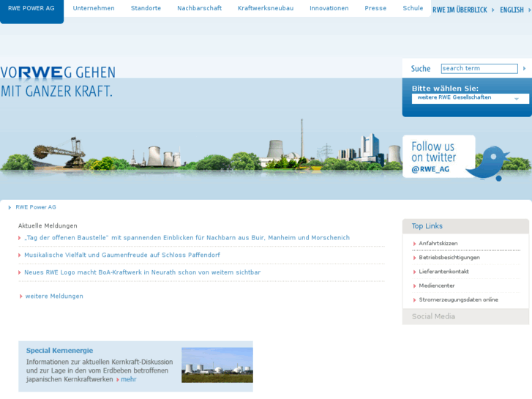The height and width of the screenshot is (399, 532).
Task: Open Stromerzeugungsdaten online link
Action: point(458,300)
